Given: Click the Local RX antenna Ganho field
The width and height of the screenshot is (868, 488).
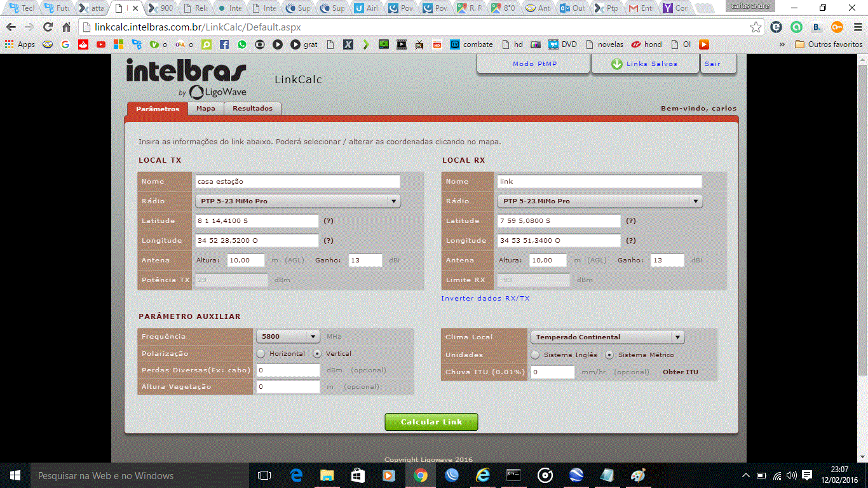Looking at the screenshot, I should (x=667, y=261).
